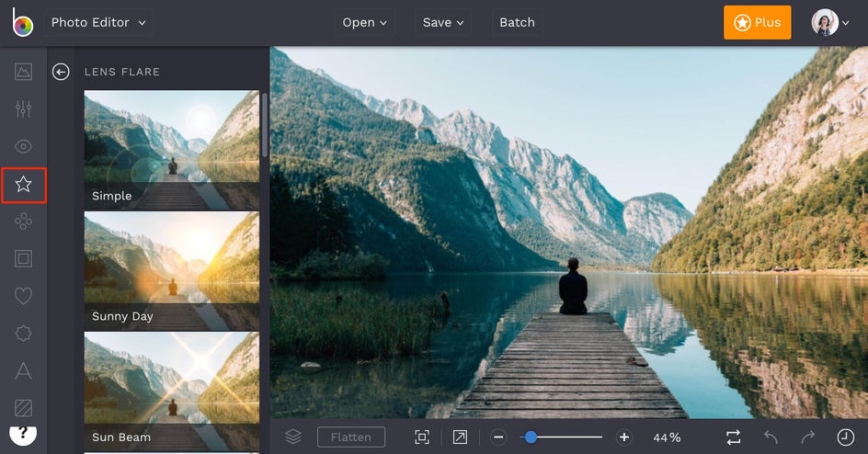
Task: Apply the Sunny Day lens flare effect
Action: coord(172,271)
